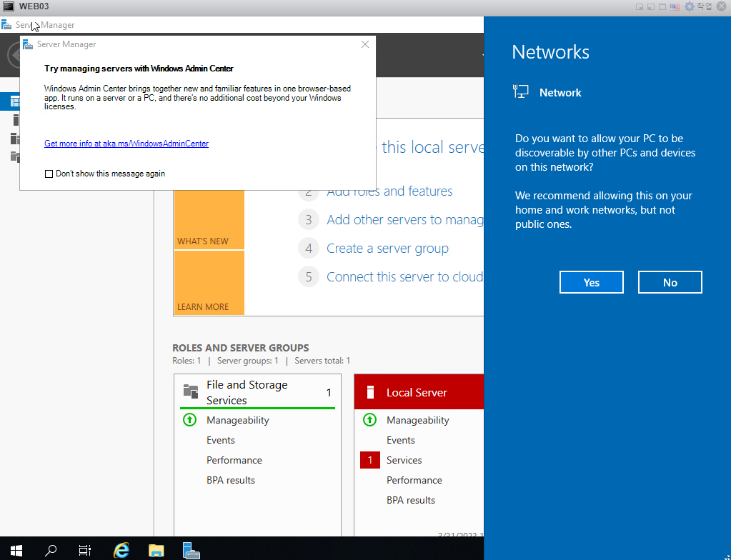
Task: Click green Manageability status icon in Local Server
Action: 369,420
